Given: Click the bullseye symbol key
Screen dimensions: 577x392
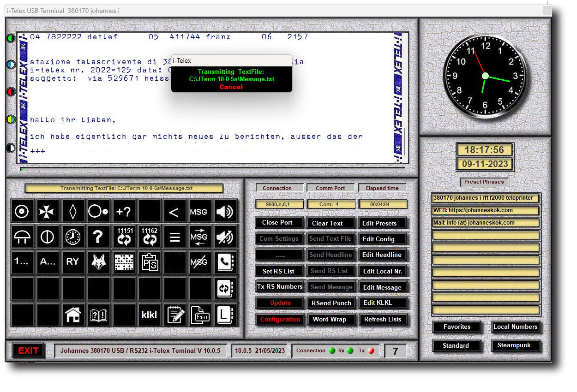Looking at the screenshot, I should click(x=22, y=212).
